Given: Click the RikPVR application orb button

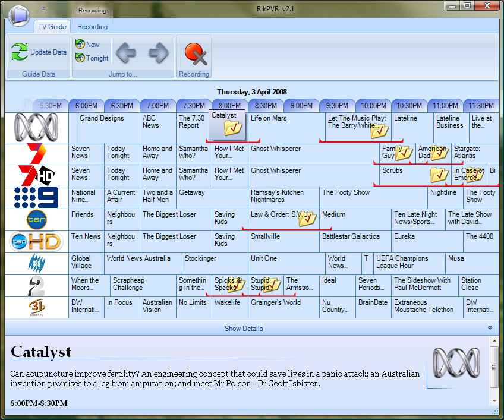Looking at the screenshot, I should [19, 15].
